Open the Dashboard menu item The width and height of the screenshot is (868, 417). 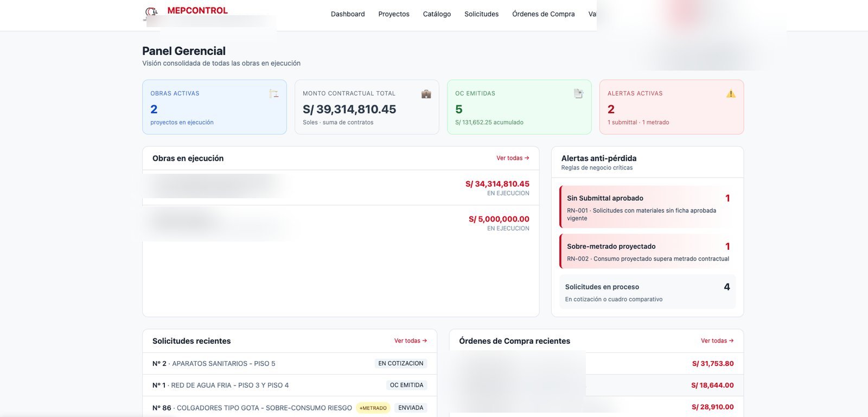pyautogui.click(x=348, y=14)
